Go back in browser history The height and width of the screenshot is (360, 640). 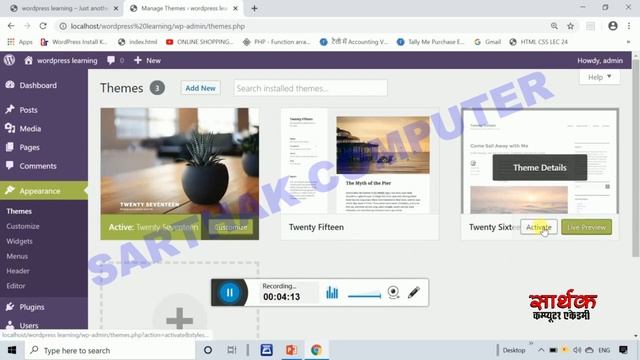[x=11, y=26]
